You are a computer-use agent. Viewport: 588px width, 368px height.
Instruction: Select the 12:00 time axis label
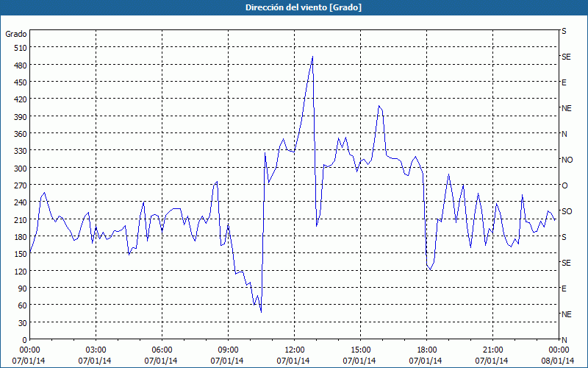click(x=295, y=350)
